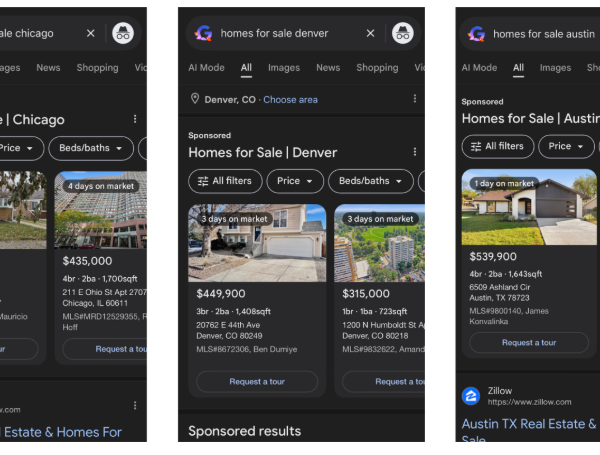This screenshot has height=455, width=600.
Task: Open the options menu beside Chicago heading
Action: [x=135, y=119]
